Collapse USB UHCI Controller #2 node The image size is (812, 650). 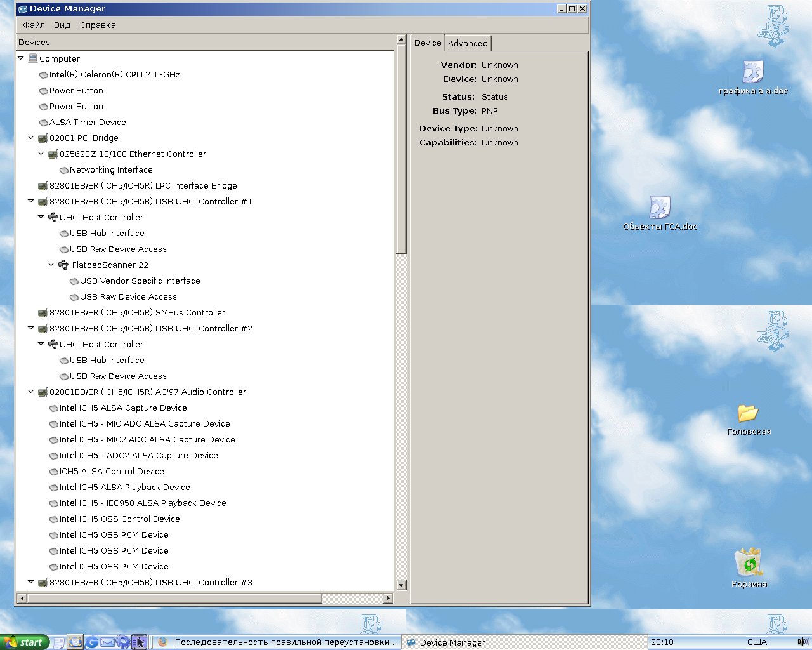point(31,328)
